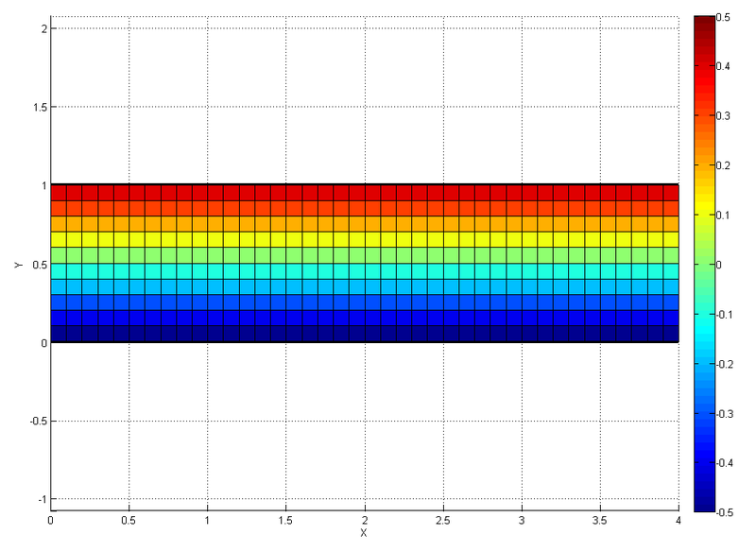The height and width of the screenshot is (552, 756).
Task: Click the 0.5 tick label on the X axis
Action: tap(129, 522)
